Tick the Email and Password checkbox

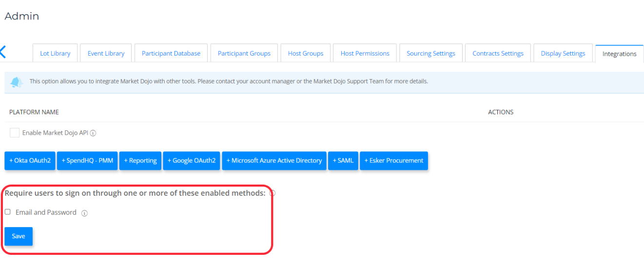[x=8, y=212]
